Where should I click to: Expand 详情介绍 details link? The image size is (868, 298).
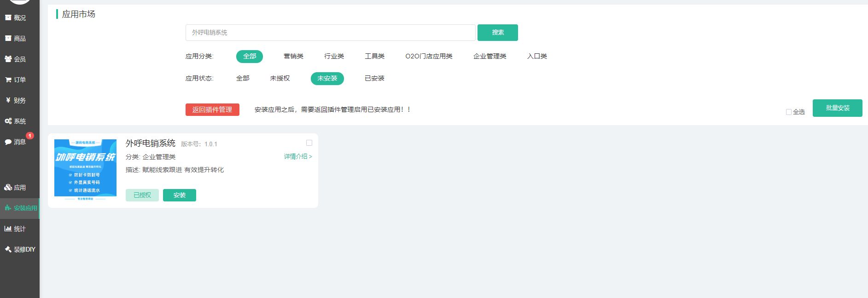297,156
